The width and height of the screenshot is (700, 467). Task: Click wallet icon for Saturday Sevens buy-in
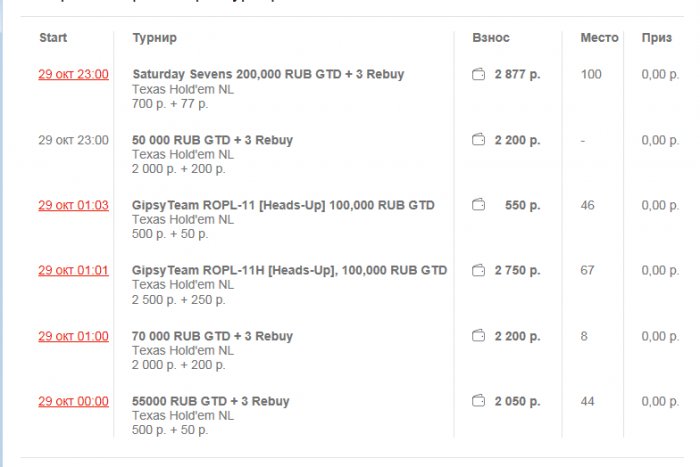coord(478,74)
